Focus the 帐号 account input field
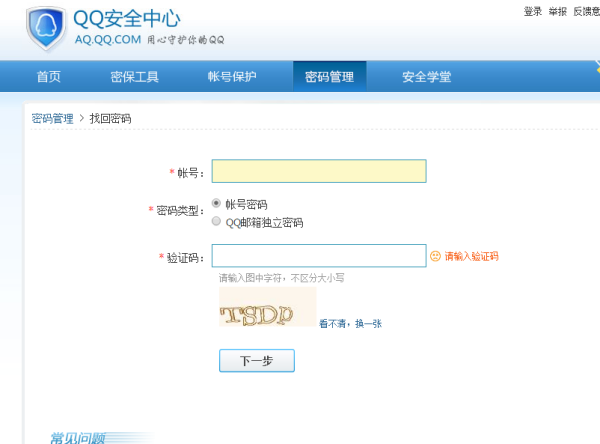The height and width of the screenshot is (444, 600). click(x=319, y=171)
